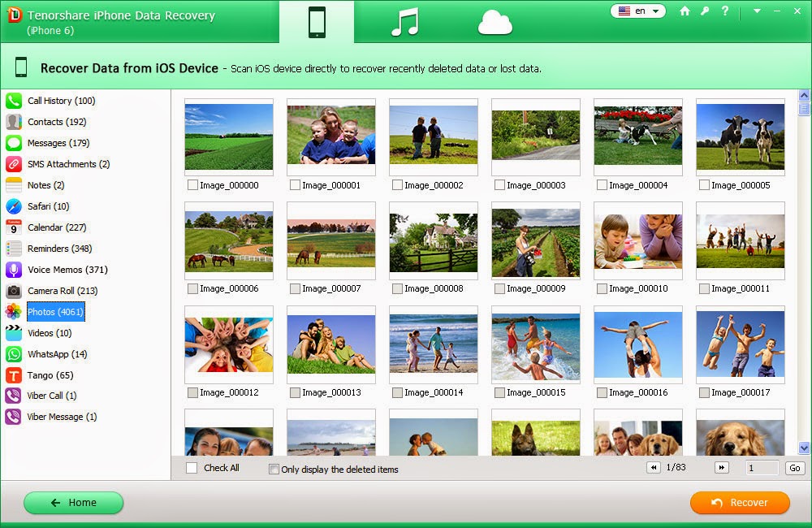812x528 pixels.
Task: Open Voice Memos (371) category
Action: (68, 270)
